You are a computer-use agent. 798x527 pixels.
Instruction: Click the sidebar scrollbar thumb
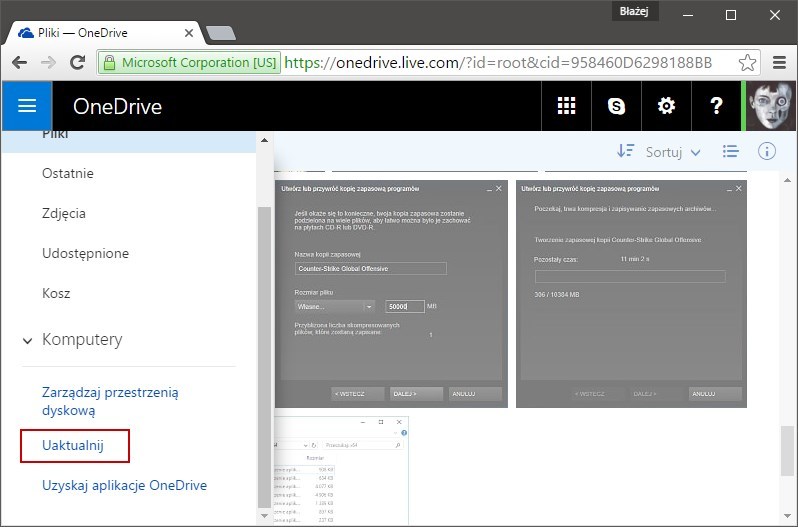click(x=264, y=357)
